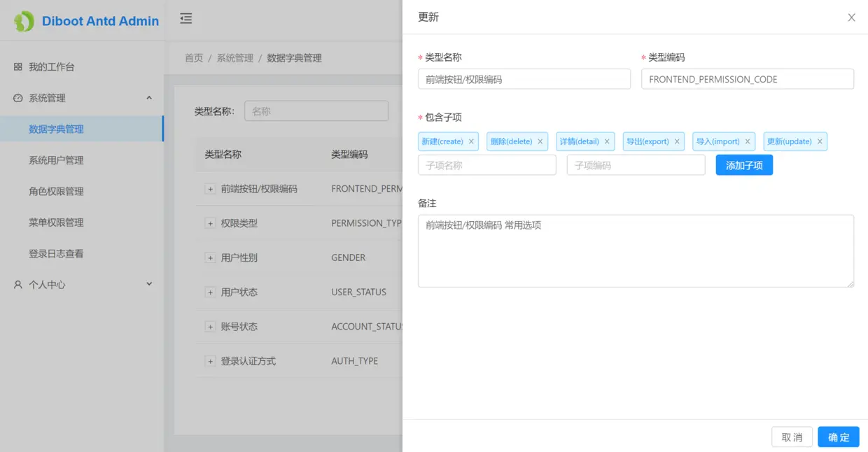Click the 添加子项 button
Screen dimensions: 868x452
(744, 164)
